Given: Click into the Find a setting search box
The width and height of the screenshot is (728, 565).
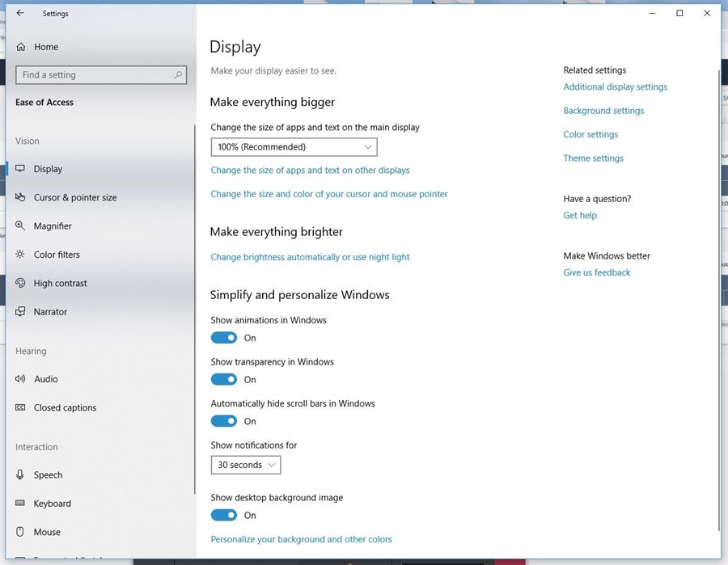Looking at the screenshot, I should [101, 74].
